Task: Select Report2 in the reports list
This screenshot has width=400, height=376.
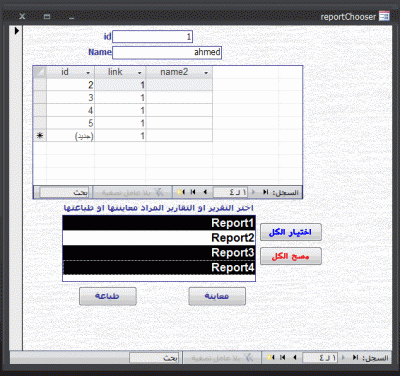Action: (x=159, y=238)
